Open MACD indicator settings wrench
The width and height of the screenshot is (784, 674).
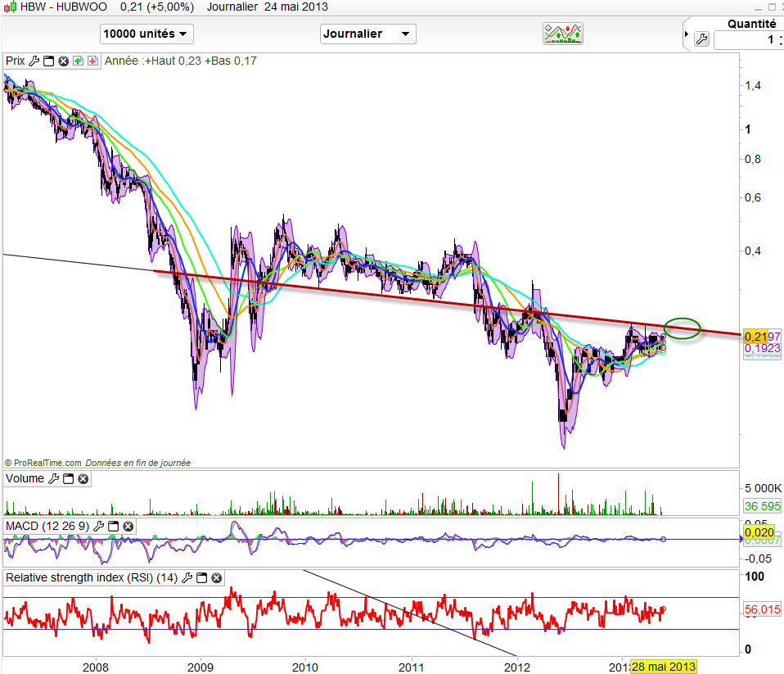click(100, 526)
